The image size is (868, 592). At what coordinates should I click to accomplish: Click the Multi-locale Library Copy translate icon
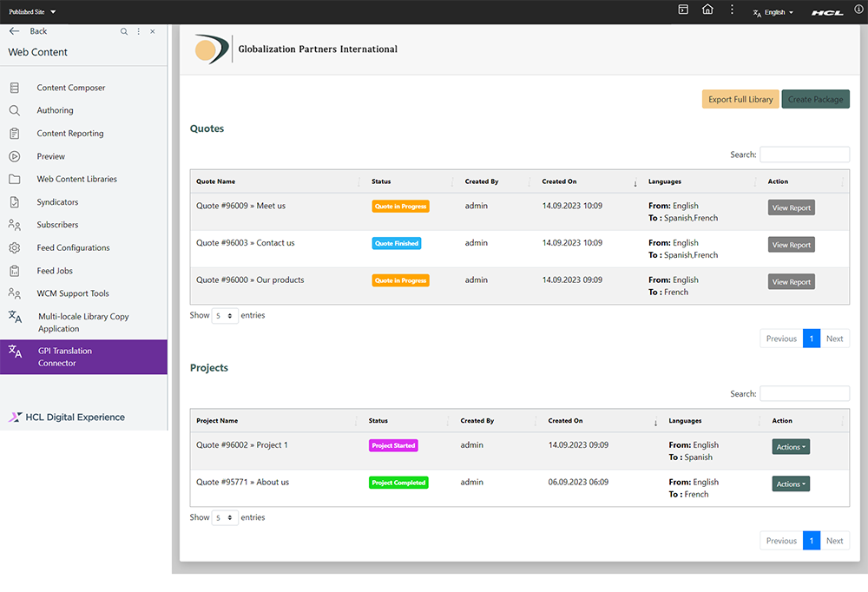click(15, 317)
